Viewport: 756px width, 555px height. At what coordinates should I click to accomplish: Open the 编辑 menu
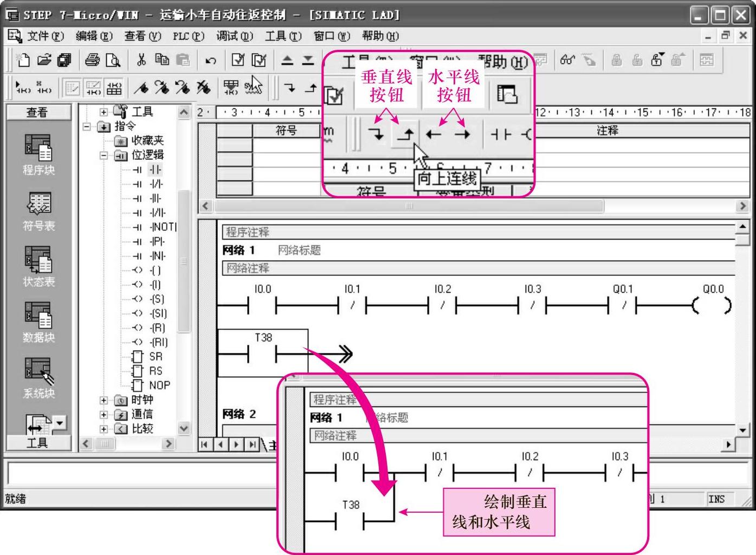(x=94, y=36)
